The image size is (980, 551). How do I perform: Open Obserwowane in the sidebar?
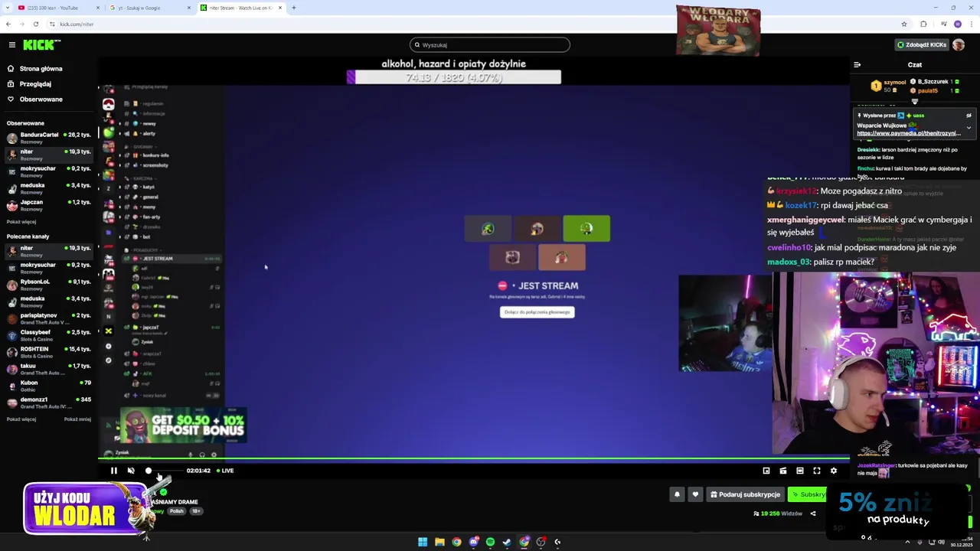[x=41, y=99]
